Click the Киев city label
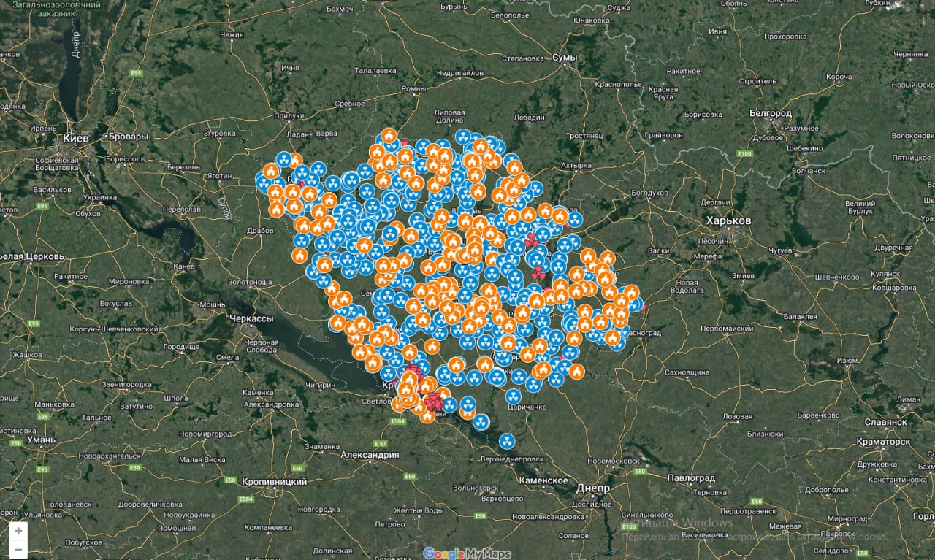Viewport: 935px width, 560px height. [x=76, y=137]
